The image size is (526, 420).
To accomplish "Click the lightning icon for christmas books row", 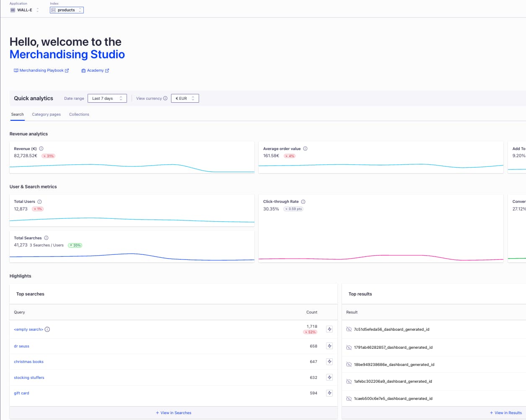I will click(329, 362).
